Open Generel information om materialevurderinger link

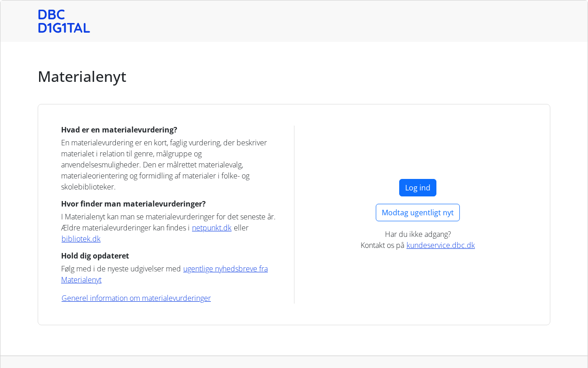(136, 298)
